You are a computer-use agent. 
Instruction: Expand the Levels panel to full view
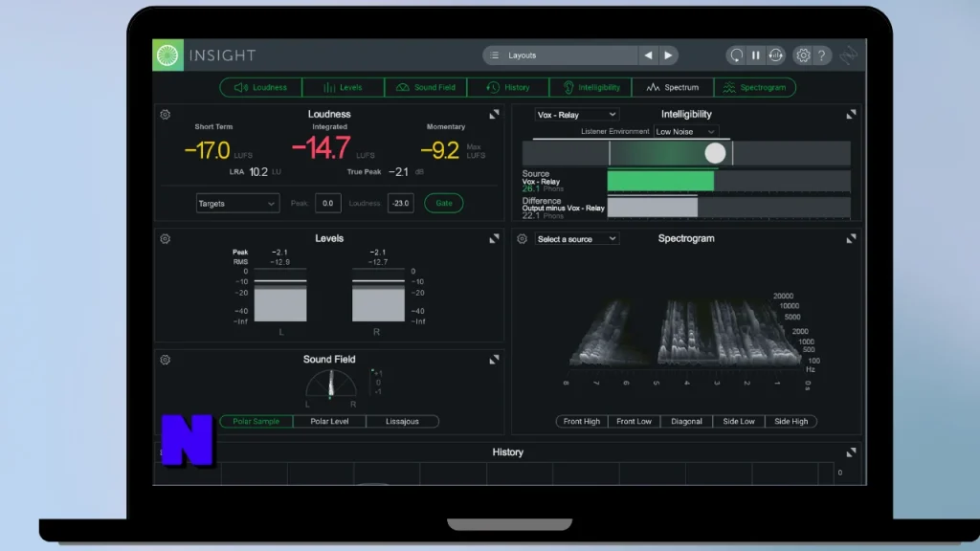pos(494,238)
